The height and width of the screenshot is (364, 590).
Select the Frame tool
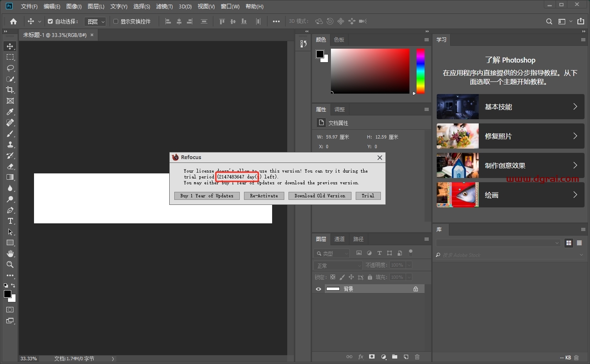coord(10,101)
